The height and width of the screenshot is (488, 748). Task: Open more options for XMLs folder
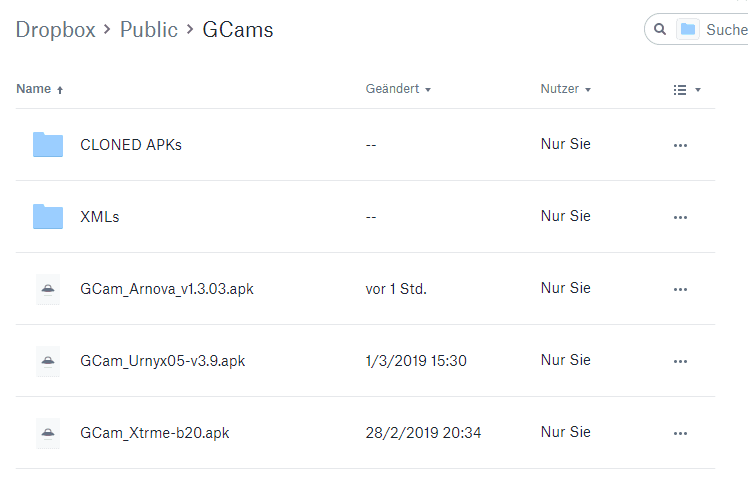pyautogui.click(x=680, y=217)
